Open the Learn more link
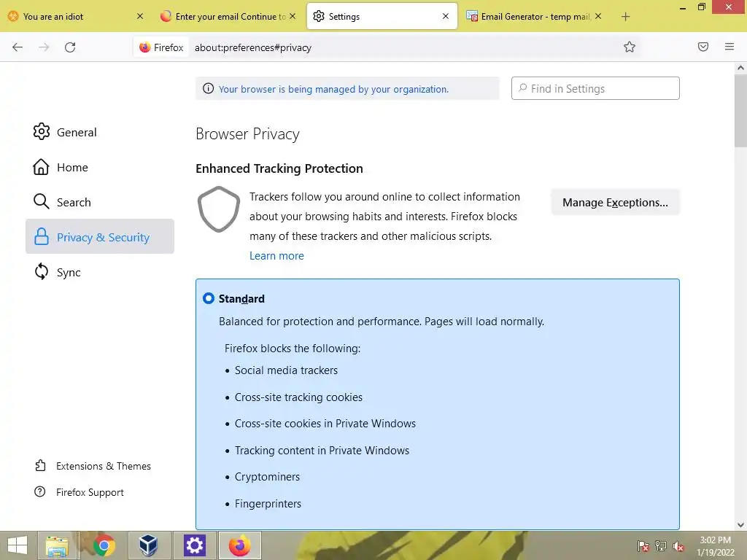 tap(276, 256)
